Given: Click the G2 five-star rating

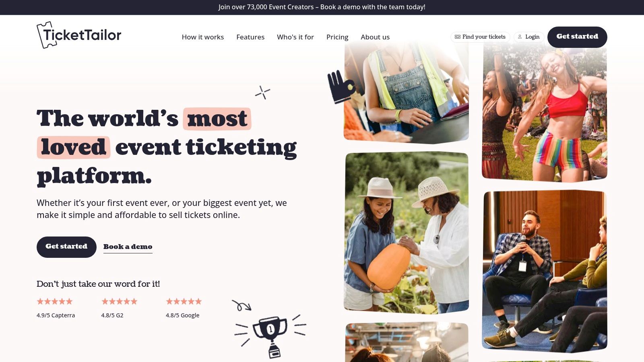Looking at the screenshot, I should (x=119, y=301).
